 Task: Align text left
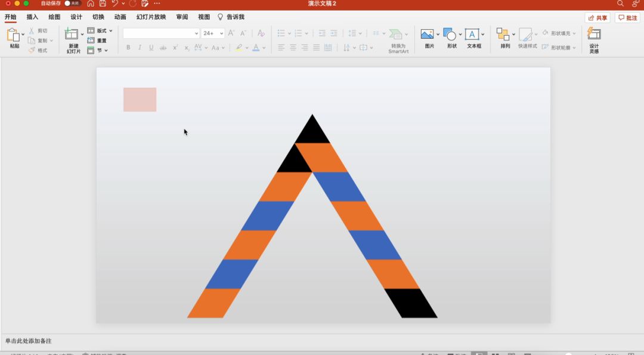281,48
